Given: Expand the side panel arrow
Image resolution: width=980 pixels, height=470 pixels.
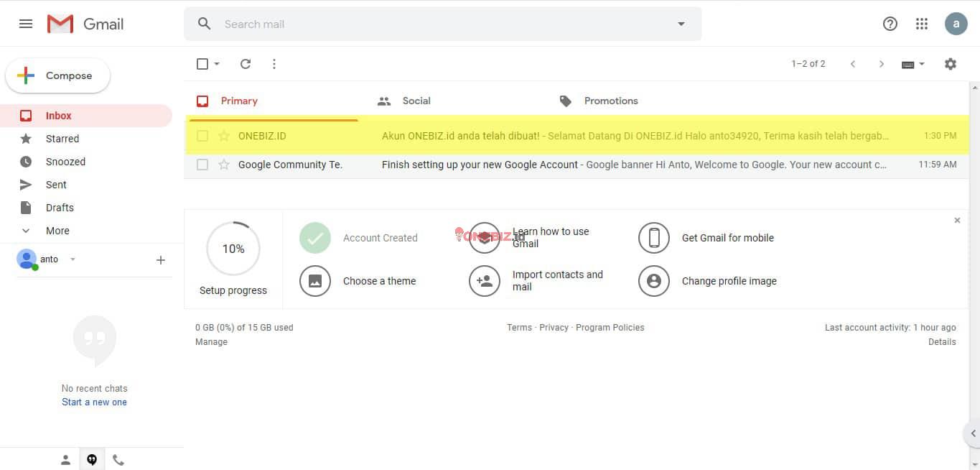Looking at the screenshot, I should click(x=973, y=433).
